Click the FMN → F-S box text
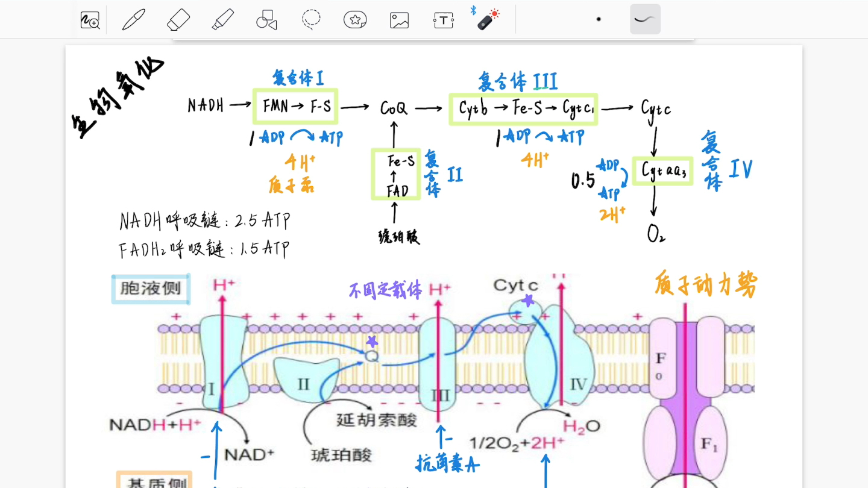 295,107
